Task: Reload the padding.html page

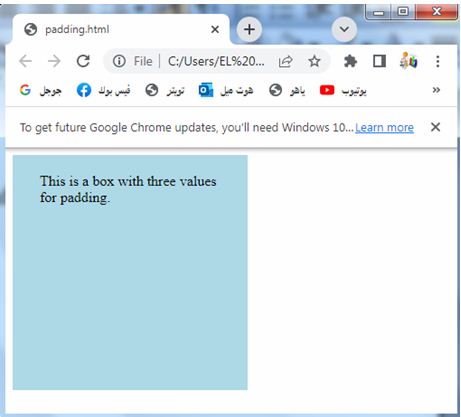Action: pos(83,61)
